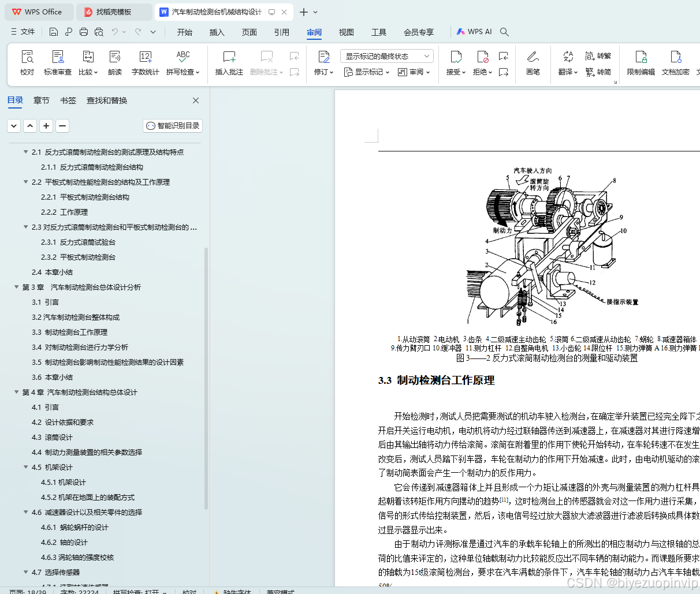Screen dimensions: 700x594
Task: Click the print preview icon
Action: 99,32
